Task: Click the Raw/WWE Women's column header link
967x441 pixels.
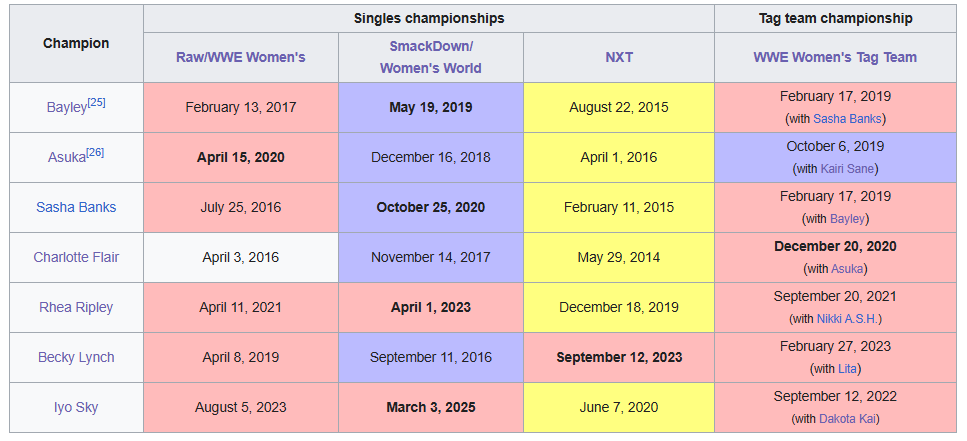Action: coord(241,57)
